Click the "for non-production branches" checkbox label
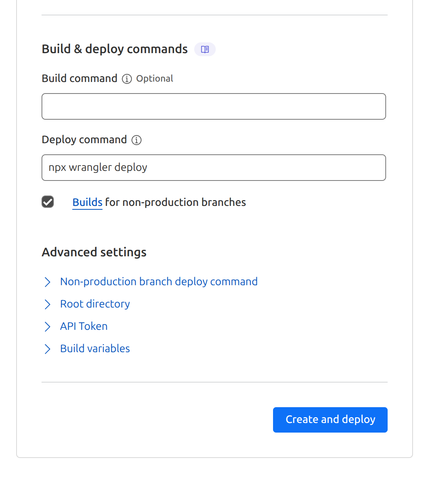 (175, 202)
